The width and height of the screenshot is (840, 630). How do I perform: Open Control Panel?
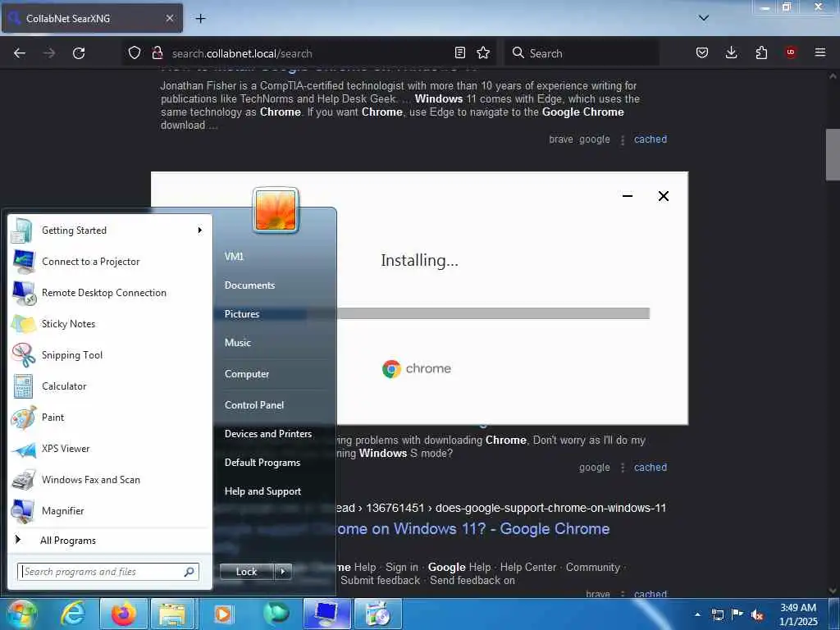click(x=254, y=405)
